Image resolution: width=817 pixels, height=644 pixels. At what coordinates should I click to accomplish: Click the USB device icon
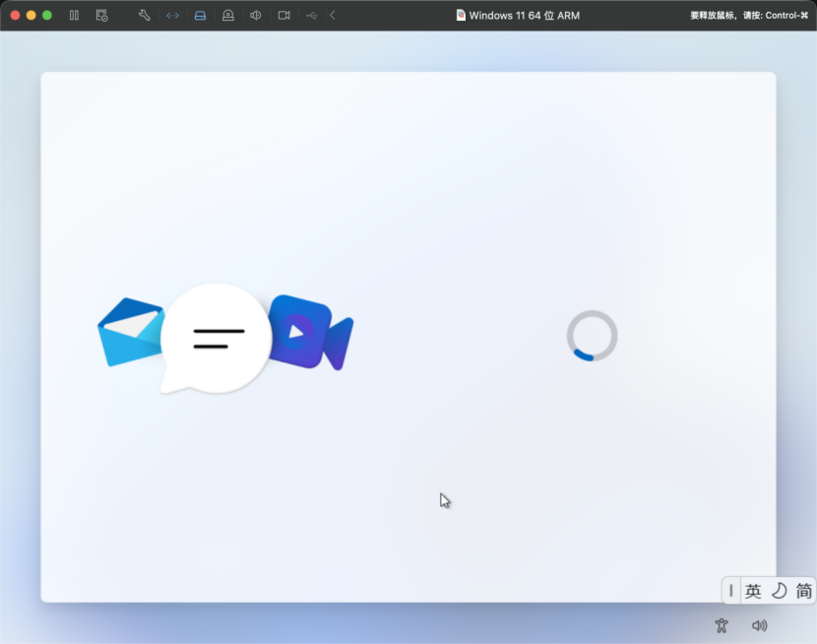(312, 16)
